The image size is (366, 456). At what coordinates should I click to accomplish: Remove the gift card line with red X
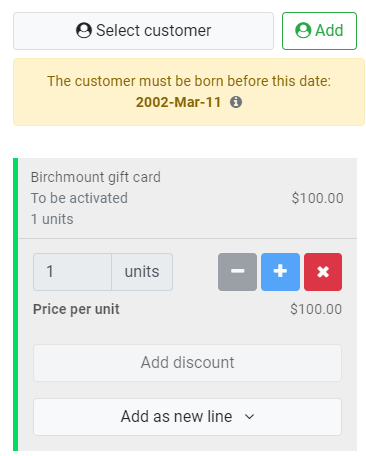[323, 272]
